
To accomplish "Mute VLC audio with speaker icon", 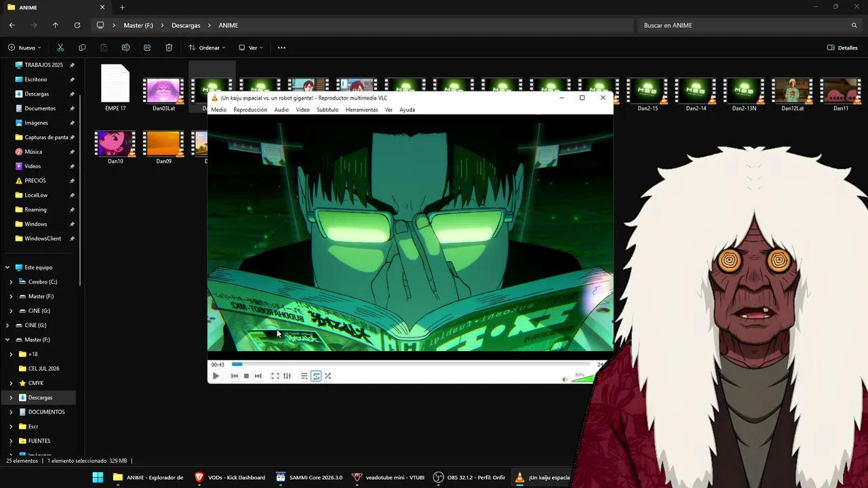I will click(565, 380).
